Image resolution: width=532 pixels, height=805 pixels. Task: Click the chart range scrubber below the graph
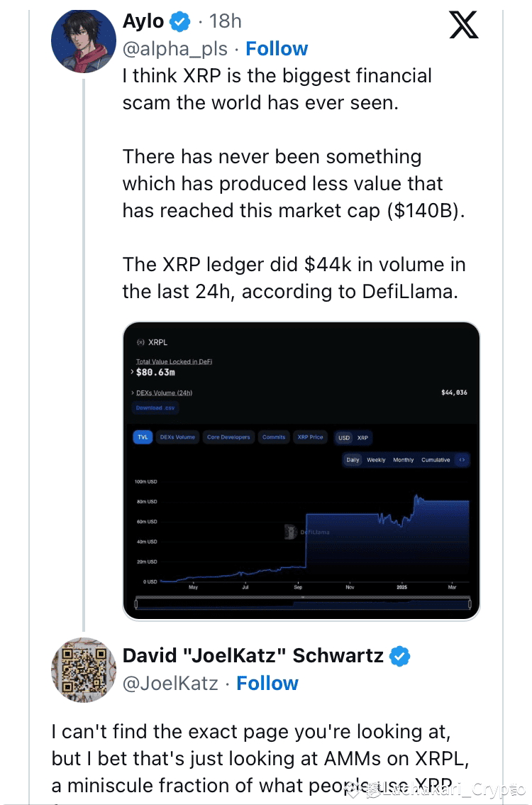click(x=301, y=605)
